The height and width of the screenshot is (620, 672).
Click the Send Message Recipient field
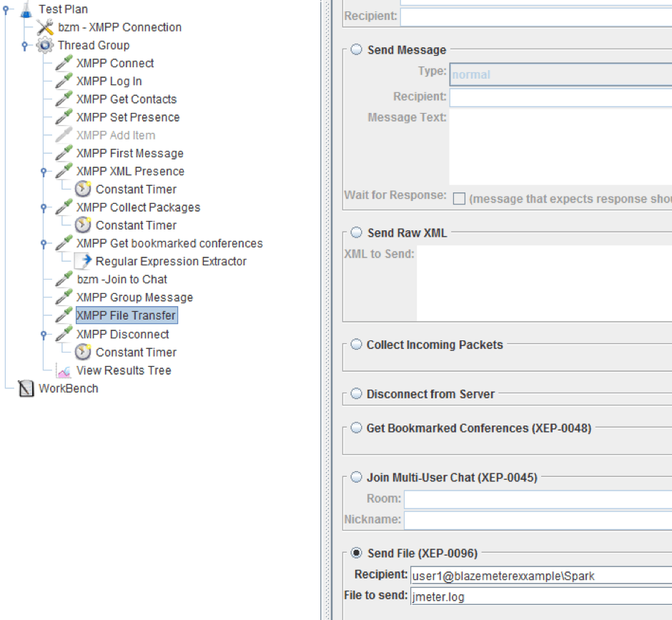coord(560,98)
